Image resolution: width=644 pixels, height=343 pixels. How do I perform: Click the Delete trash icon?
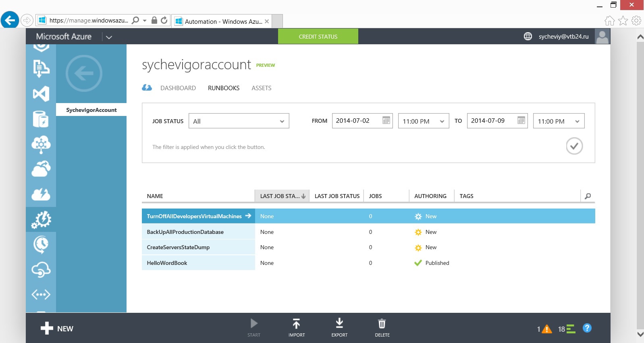pyautogui.click(x=382, y=324)
